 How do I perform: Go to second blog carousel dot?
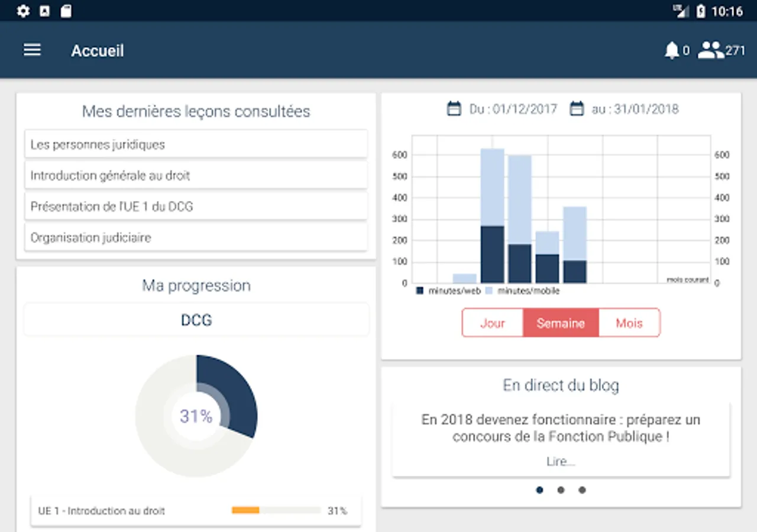pos(561,490)
